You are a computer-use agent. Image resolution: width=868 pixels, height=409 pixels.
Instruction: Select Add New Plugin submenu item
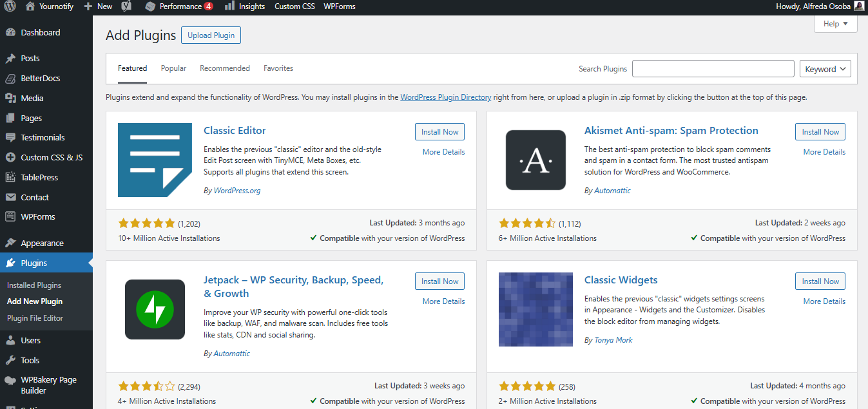tap(35, 301)
